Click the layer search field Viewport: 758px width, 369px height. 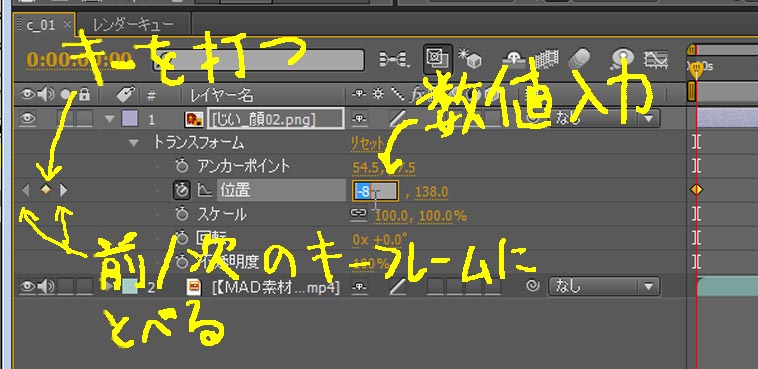point(258,60)
